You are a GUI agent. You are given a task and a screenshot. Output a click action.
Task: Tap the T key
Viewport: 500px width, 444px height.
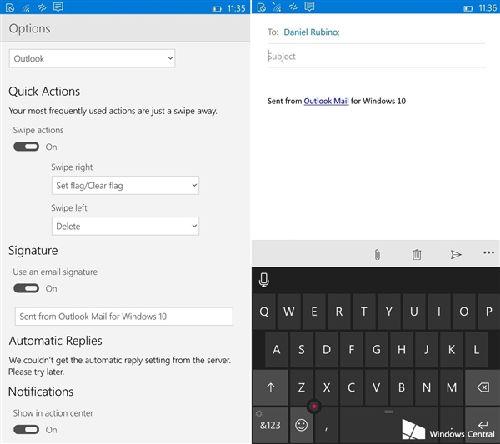pos(364,312)
